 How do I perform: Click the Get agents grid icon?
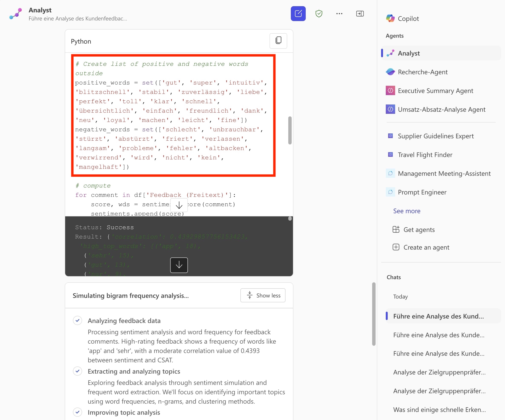396,229
